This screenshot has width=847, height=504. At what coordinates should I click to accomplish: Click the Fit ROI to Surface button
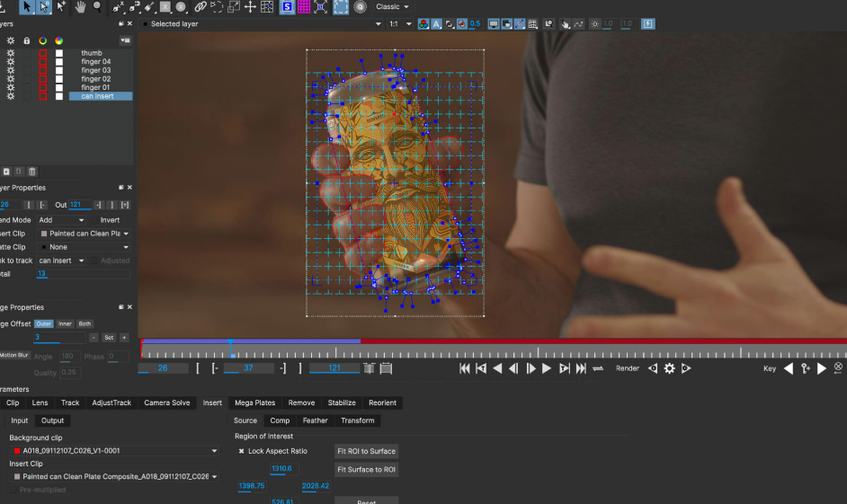click(x=366, y=451)
